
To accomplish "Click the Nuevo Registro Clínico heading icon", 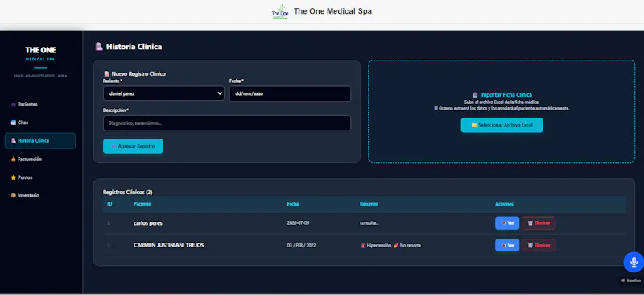I will [107, 74].
